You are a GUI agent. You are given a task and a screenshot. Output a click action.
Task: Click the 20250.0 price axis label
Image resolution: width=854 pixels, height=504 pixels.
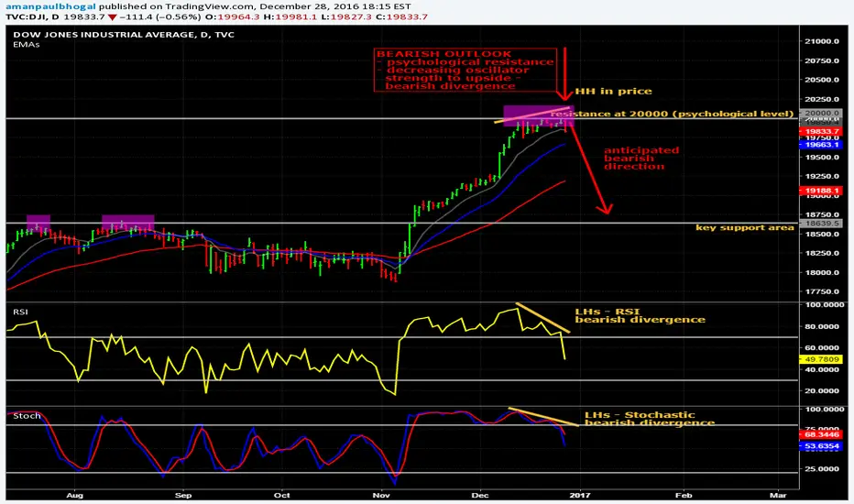822,99
